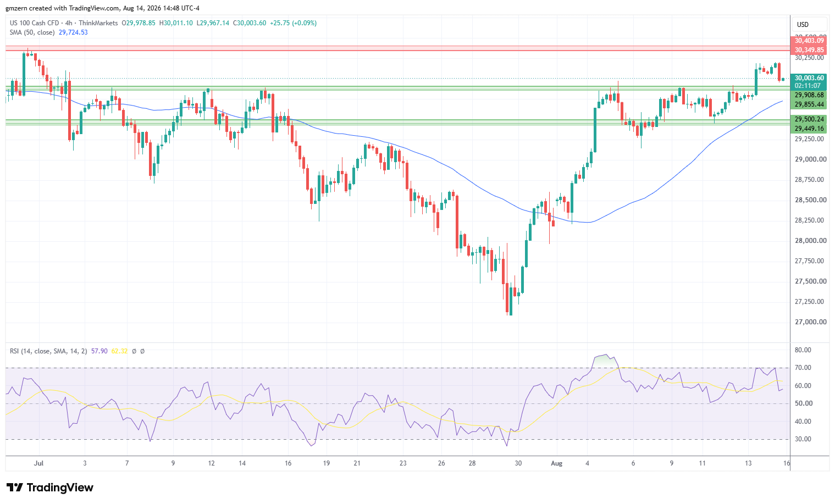Click the 29,000.00 price axis label
835x504 pixels.
coord(810,159)
